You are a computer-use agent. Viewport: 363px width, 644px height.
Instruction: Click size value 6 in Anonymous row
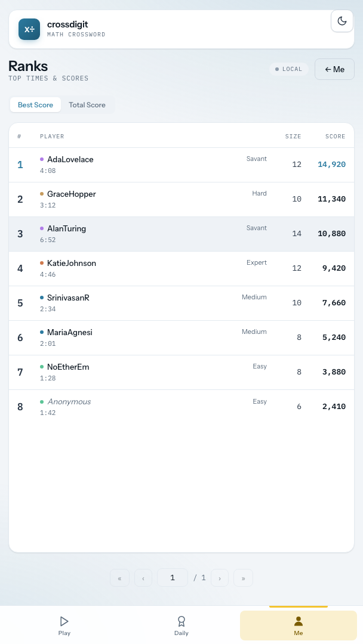tap(299, 407)
